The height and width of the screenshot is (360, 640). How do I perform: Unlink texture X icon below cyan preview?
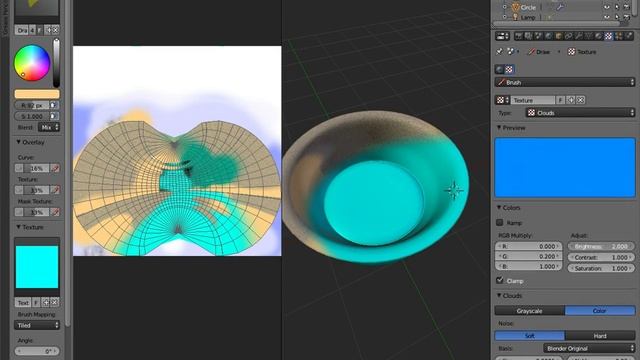(54, 302)
